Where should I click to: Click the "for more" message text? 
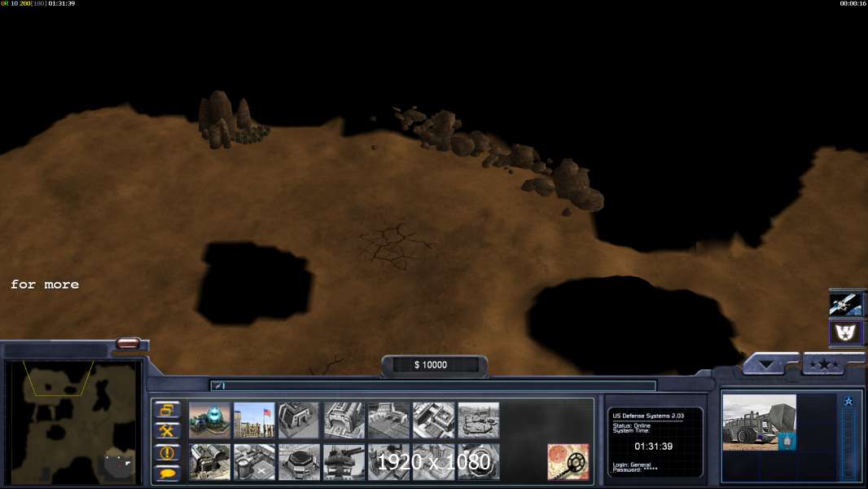45,284
